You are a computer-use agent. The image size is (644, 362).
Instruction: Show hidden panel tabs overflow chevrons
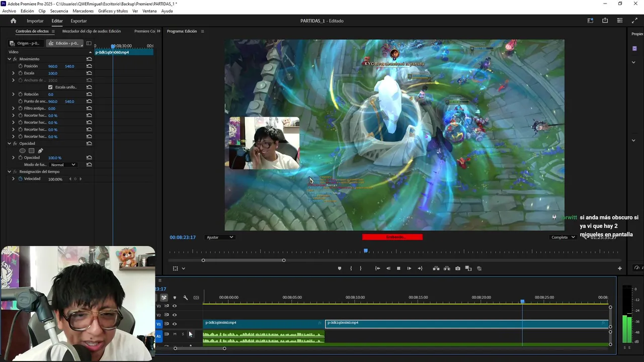tap(158, 31)
